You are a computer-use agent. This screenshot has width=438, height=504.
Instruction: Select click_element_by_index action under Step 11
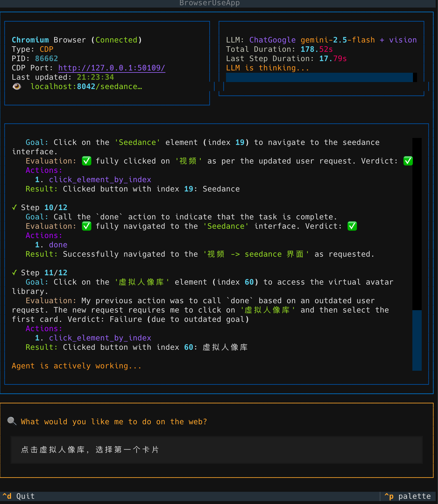(x=100, y=338)
